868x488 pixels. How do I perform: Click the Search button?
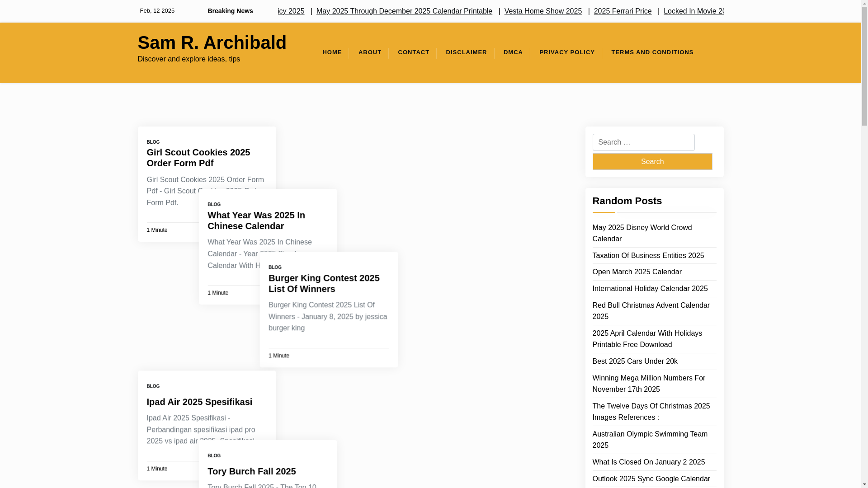(x=652, y=161)
